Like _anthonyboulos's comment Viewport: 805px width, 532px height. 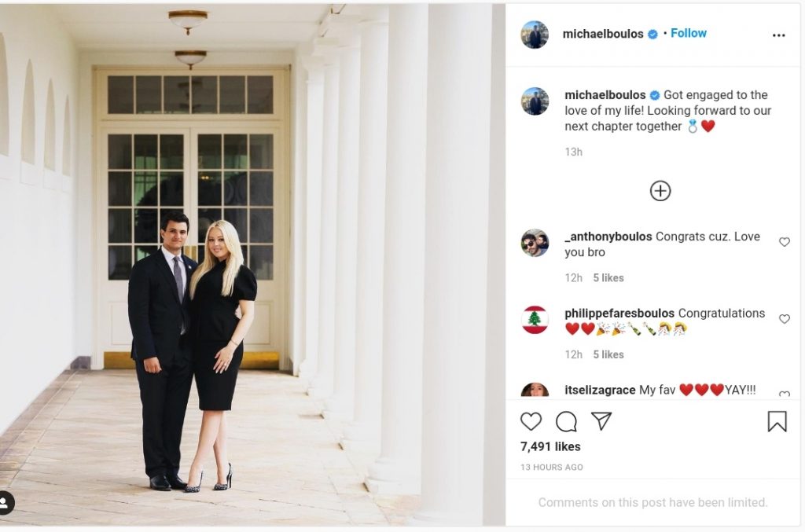click(784, 242)
